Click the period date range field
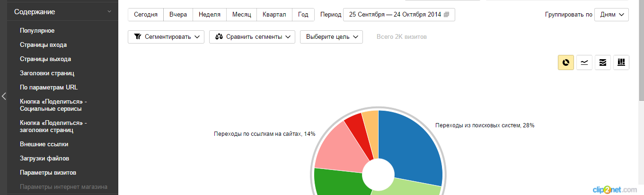Viewport: 644px width, 195px height. tap(399, 15)
